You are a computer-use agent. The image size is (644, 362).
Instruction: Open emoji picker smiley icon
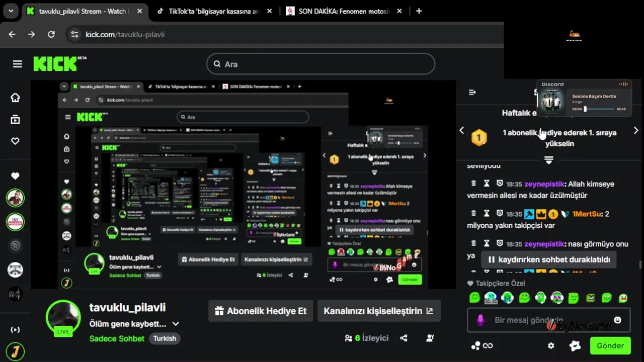click(x=618, y=320)
